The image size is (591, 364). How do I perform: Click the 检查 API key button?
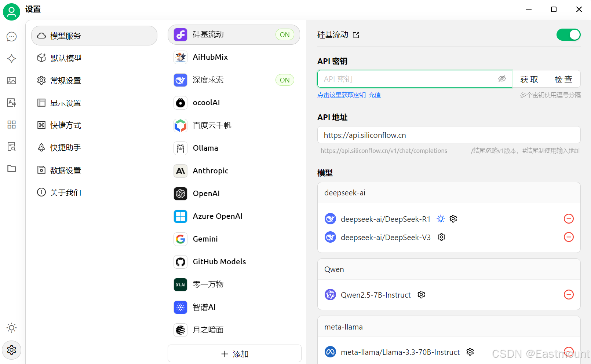coord(563,79)
